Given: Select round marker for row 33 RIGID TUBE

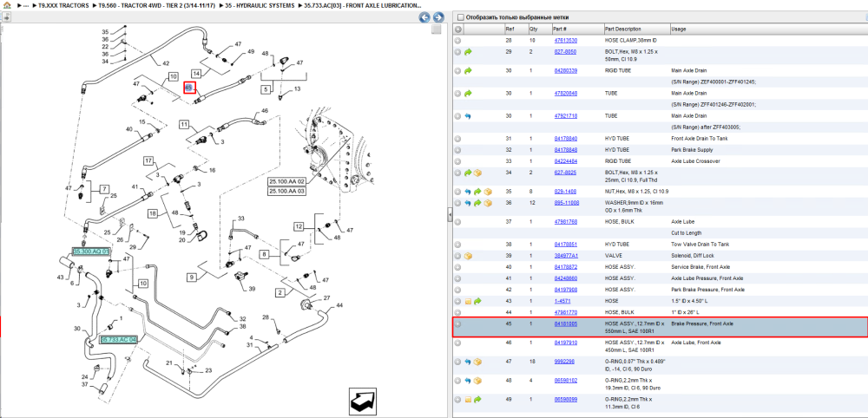Looking at the screenshot, I should point(457,161).
